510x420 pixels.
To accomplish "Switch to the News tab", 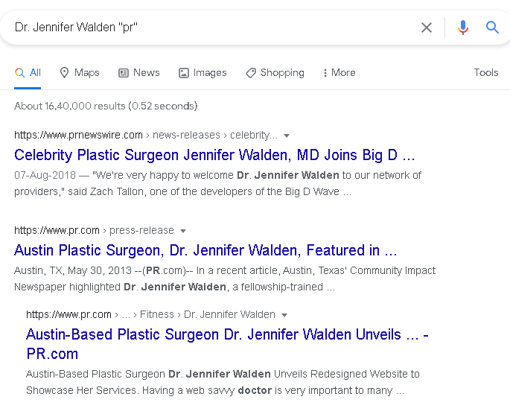I will click(x=139, y=72).
